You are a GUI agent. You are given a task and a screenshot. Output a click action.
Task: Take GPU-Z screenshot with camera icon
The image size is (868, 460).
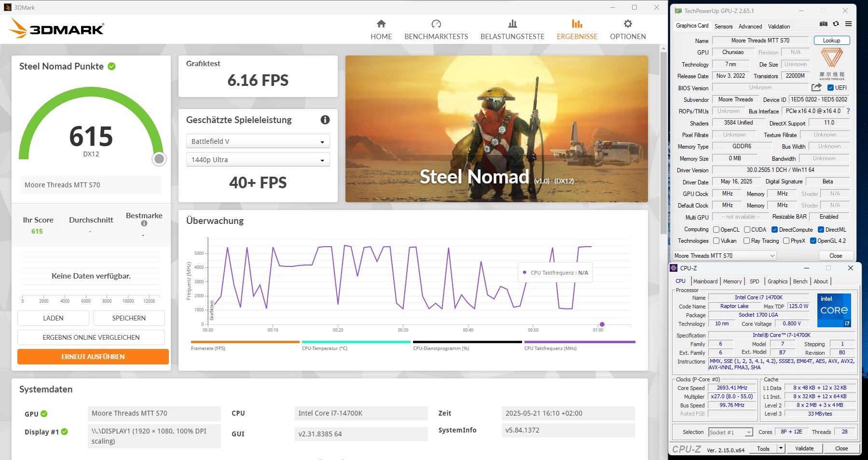click(824, 24)
